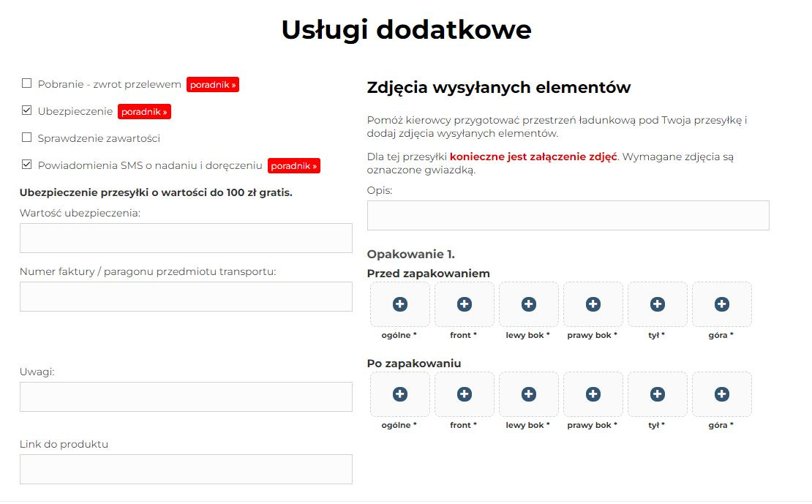Open poradnik next to Pobranie
This screenshot has width=812, height=504.
click(x=213, y=84)
